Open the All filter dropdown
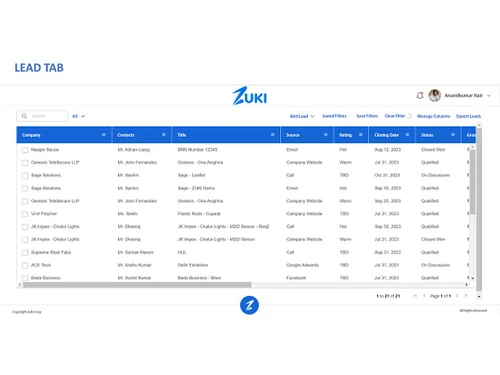Viewport: 500px width, 375px height. click(x=79, y=116)
